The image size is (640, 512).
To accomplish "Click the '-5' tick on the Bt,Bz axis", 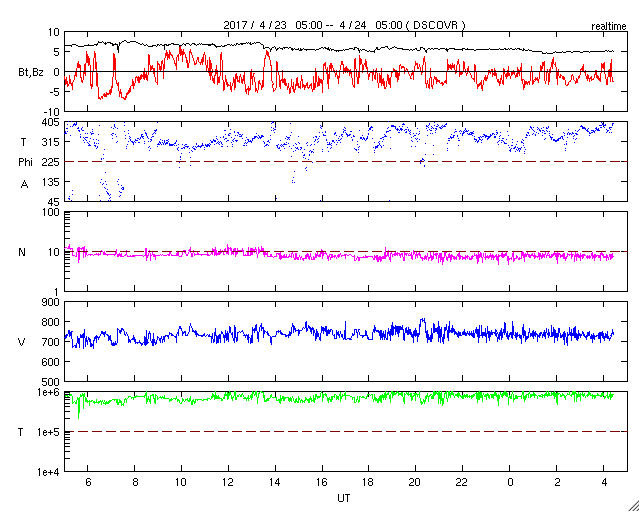I will pos(56,92).
